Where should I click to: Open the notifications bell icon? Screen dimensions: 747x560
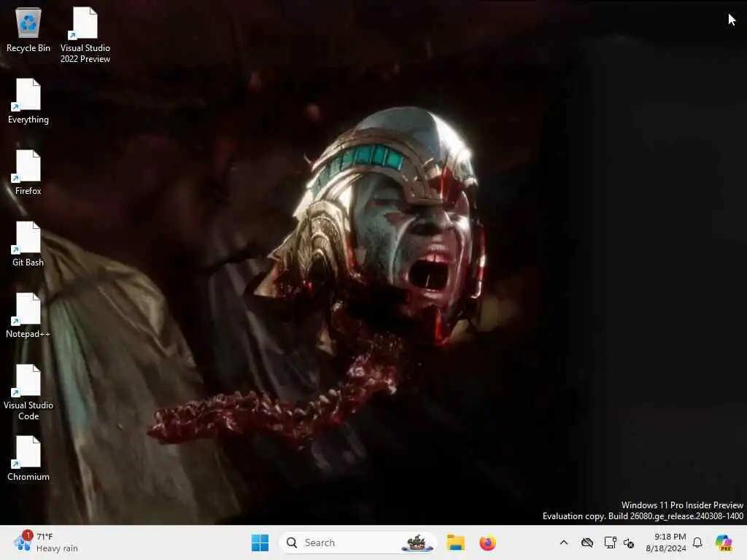(697, 542)
